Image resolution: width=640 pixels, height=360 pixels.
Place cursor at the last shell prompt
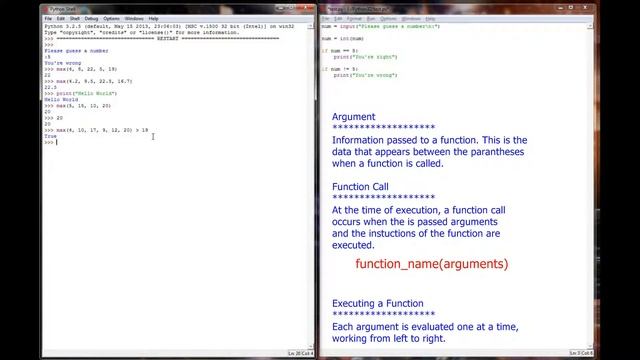pos(57,142)
